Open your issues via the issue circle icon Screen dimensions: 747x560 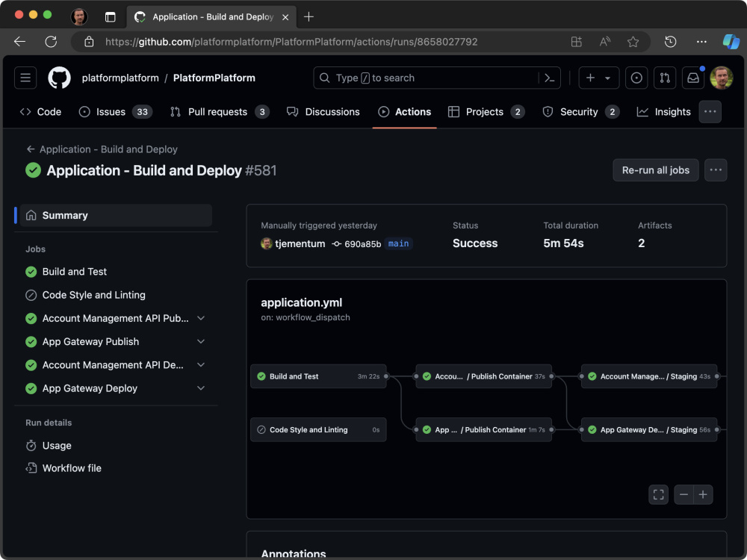(636, 78)
